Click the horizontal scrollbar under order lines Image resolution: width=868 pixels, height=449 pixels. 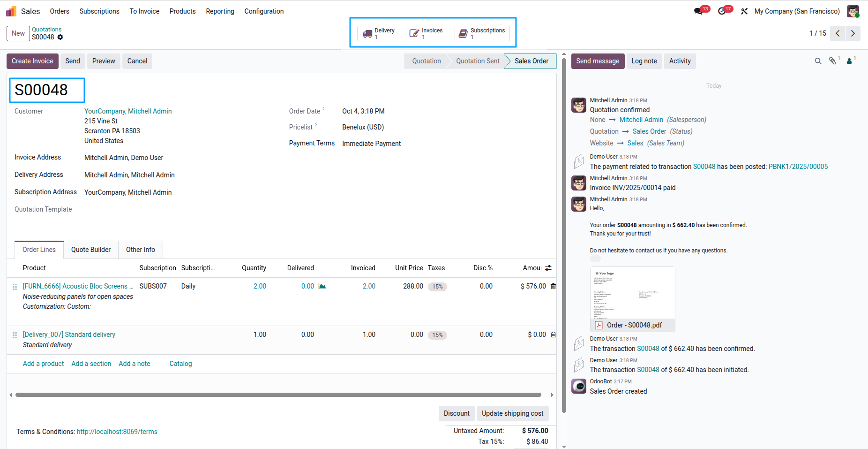tap(278, 395)
